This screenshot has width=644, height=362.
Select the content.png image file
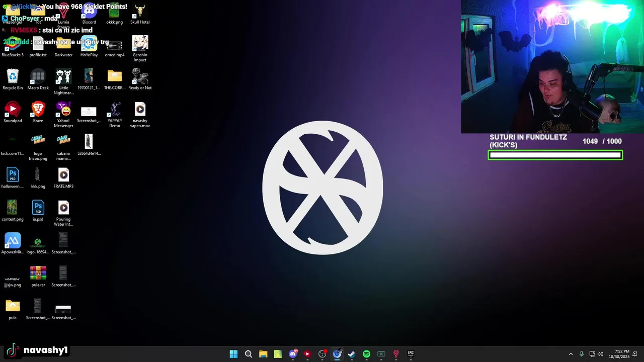tap(13, 211)
